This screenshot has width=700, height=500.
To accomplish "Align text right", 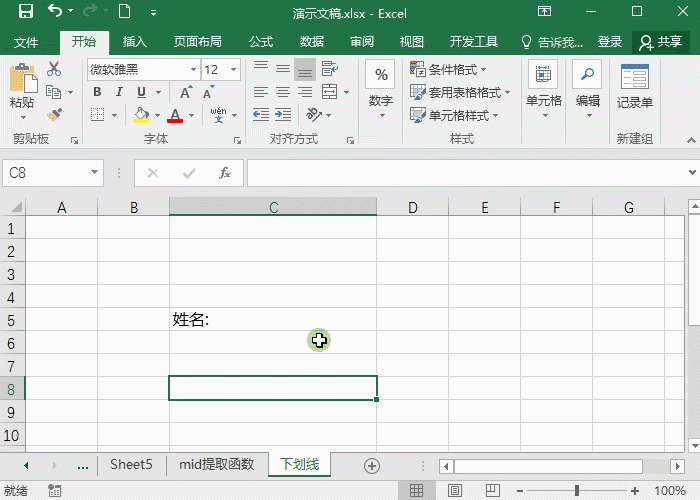I will 305,92.
